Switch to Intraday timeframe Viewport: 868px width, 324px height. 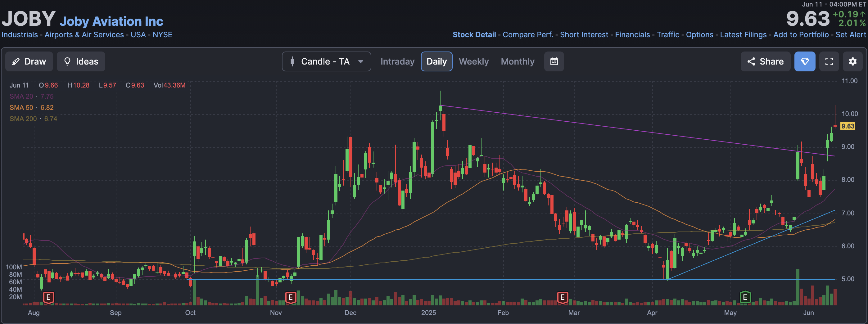click(397, 61)
